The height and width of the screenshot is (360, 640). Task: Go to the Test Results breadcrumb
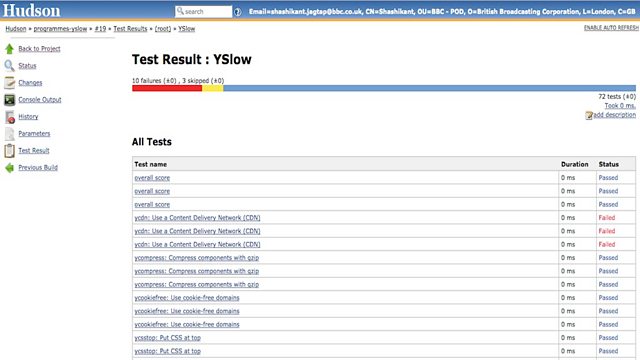[x=130, y=29]
